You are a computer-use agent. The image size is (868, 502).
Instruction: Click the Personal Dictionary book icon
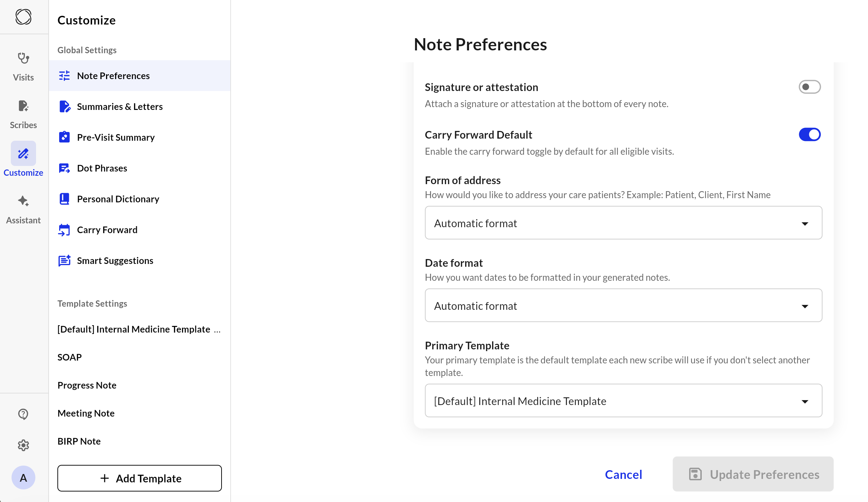click(64, 199)
